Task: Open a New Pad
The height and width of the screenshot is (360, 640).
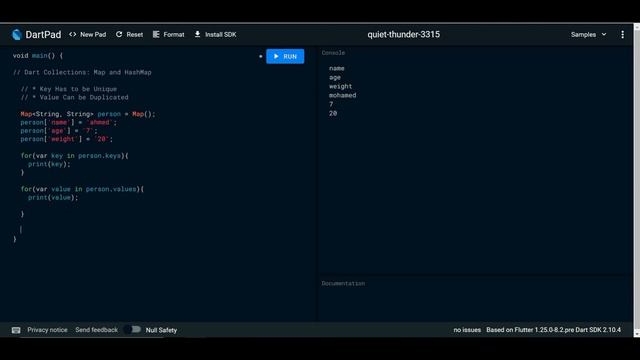Action: pyautogui.click(x=87, y=35)
